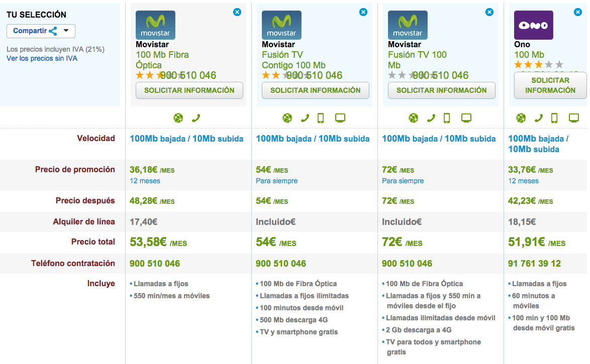The width and height of the screenshot is (590, 364).
Task: Click '60 minutos a móviles' Ono feature
Action: [x=533, y=301]
